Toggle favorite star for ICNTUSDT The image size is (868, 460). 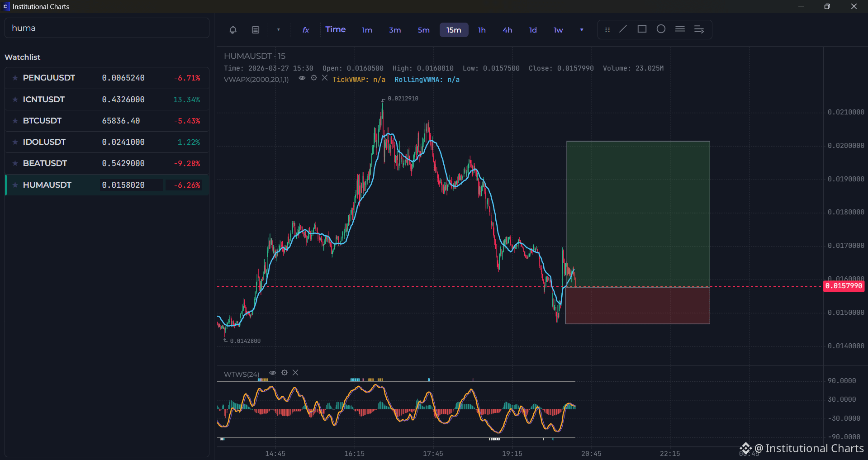[x=15, y=100]
